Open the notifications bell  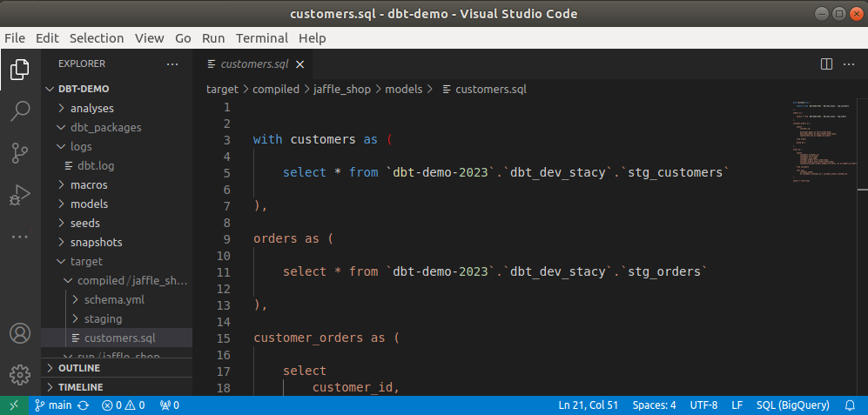point(851,405)
